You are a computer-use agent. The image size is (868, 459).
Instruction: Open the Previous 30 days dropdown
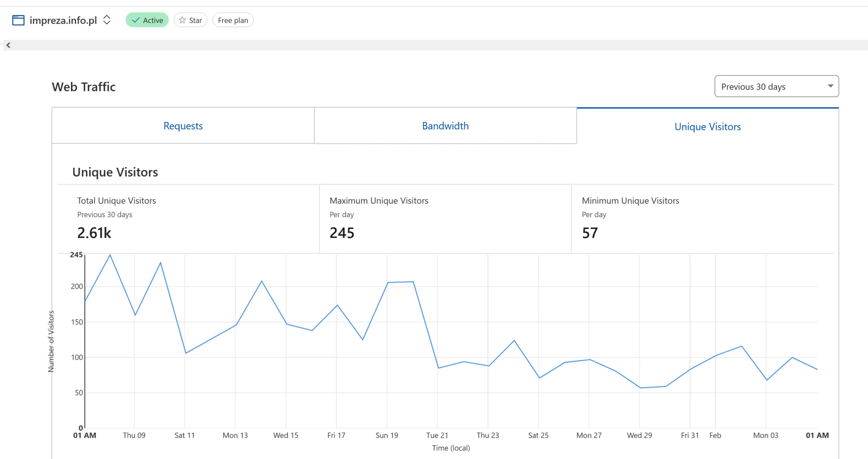coord(776,87)
